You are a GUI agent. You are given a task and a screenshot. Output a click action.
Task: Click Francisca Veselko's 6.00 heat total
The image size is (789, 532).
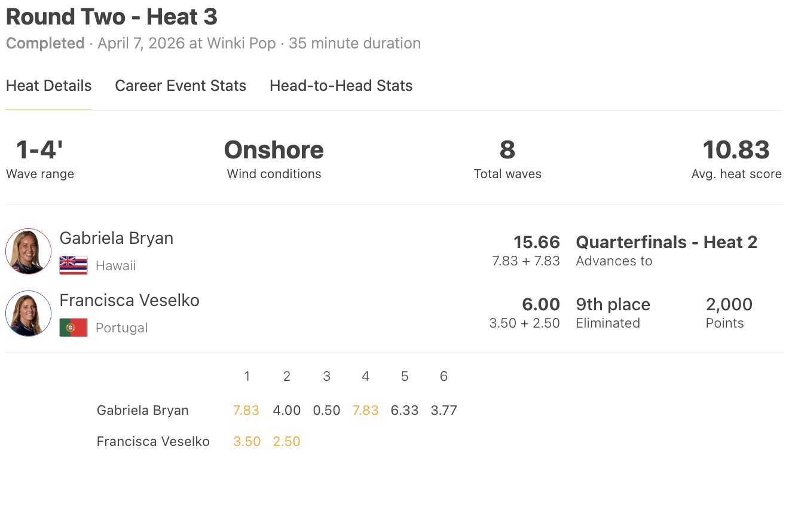541,304
